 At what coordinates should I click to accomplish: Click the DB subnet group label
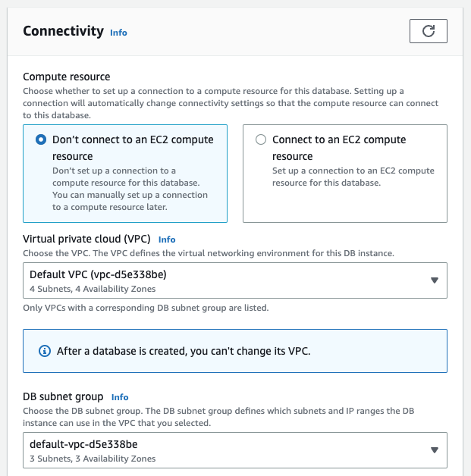[63, 396]
